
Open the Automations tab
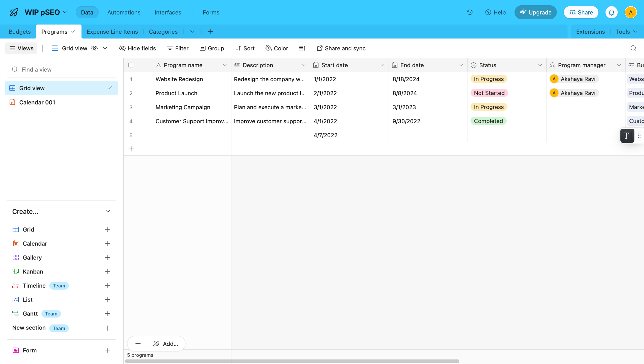click(x=124, y=12)
